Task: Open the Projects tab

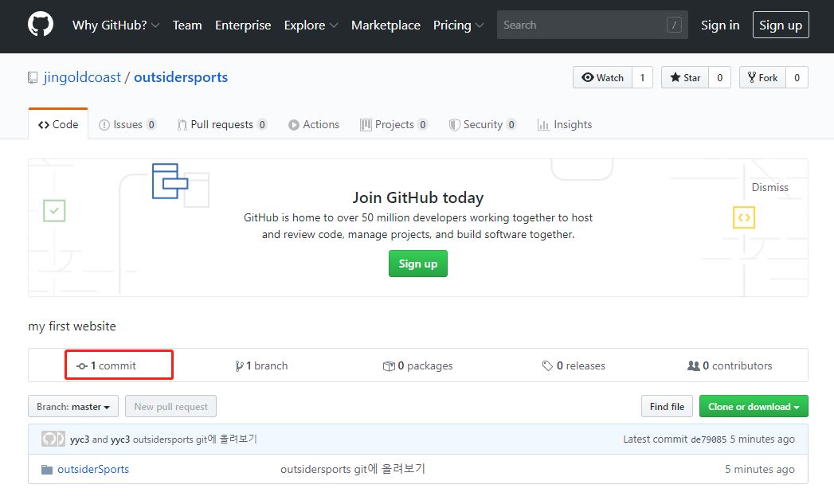Action: coord(394,124)
